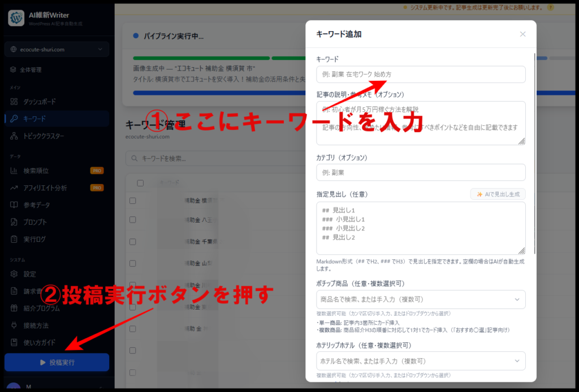The height and width of the screenshot is (392, 579).
Task: Close the キーワード追加 dialog
Action: click(x=522, y=34)
